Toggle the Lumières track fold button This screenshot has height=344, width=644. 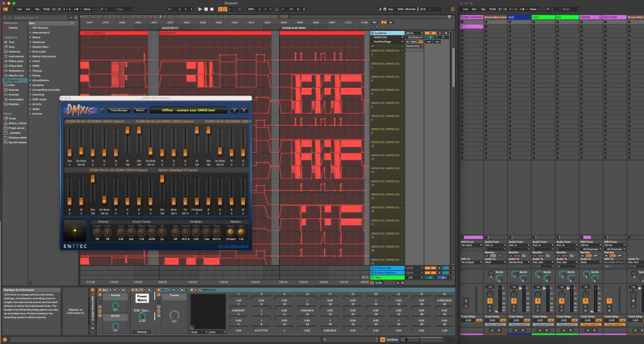(x=373, y=33)
